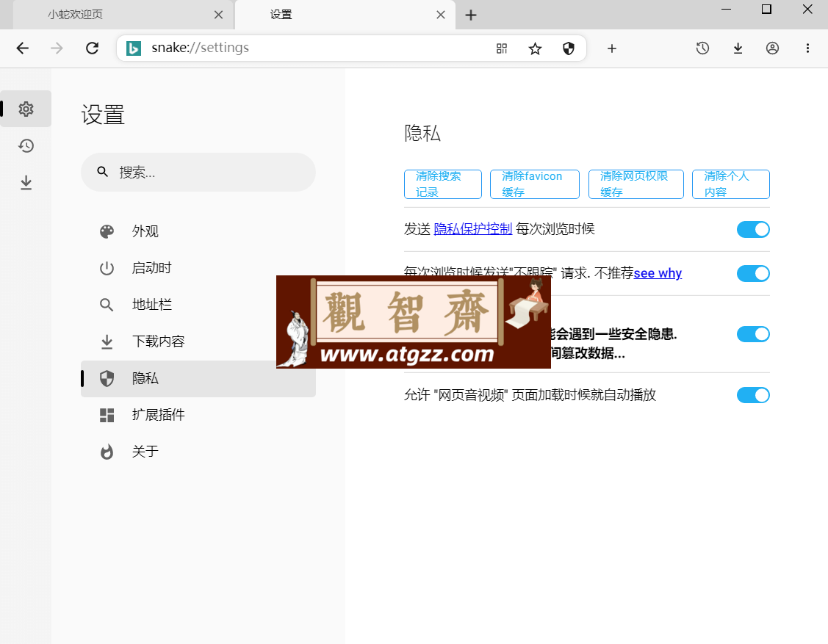Screen dimensions: 828x644
Task: Open the 隐私保护控制 link
Action: point(472,229)
